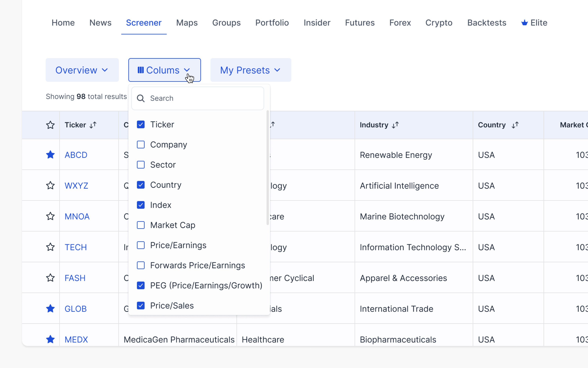This screenshot has width=588, height=368.
Task: Uncheck the Ticker column checkbox
Action: [x=141, y=124]
